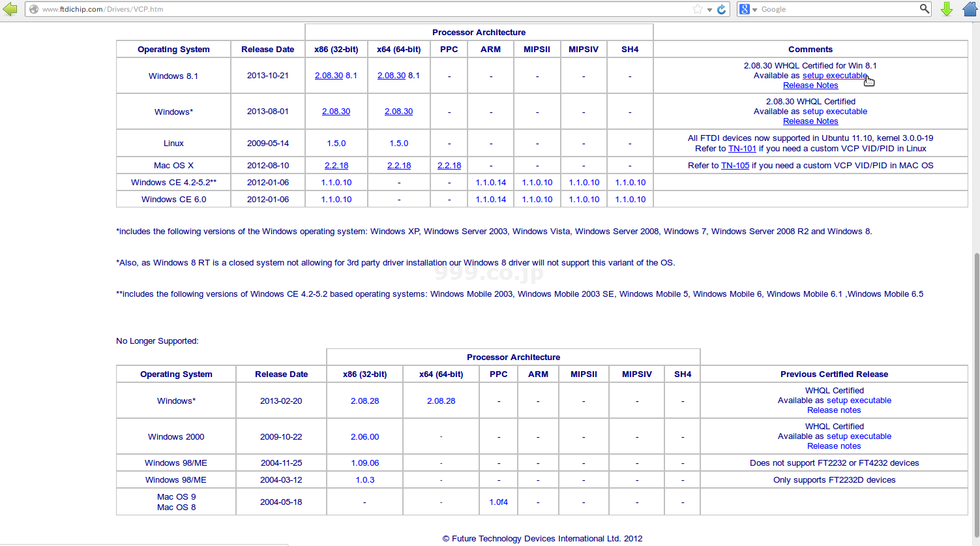This screenshot has width=980, height=546.
Task: Open the TN-101 Linux tech note link
Action: (742, 149)
